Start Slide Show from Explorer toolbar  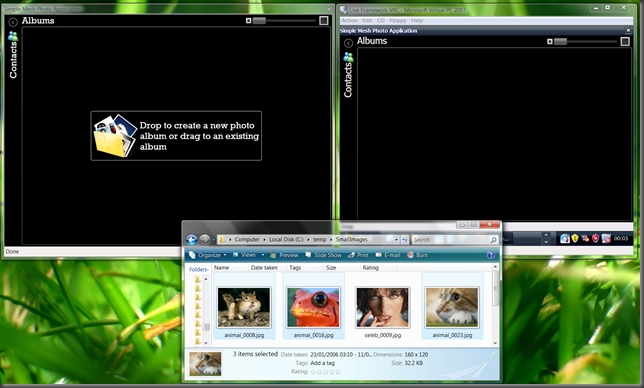pyautogui.click(x=323, y=255)
